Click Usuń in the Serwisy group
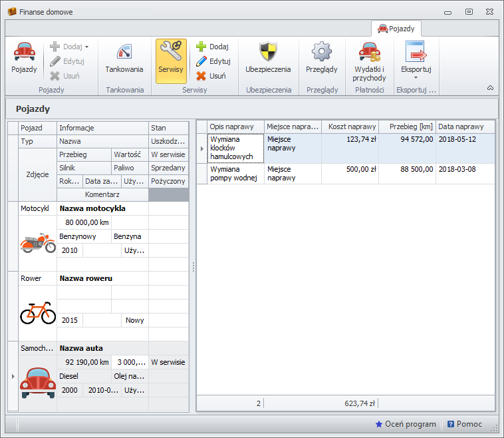 [211, 76]
